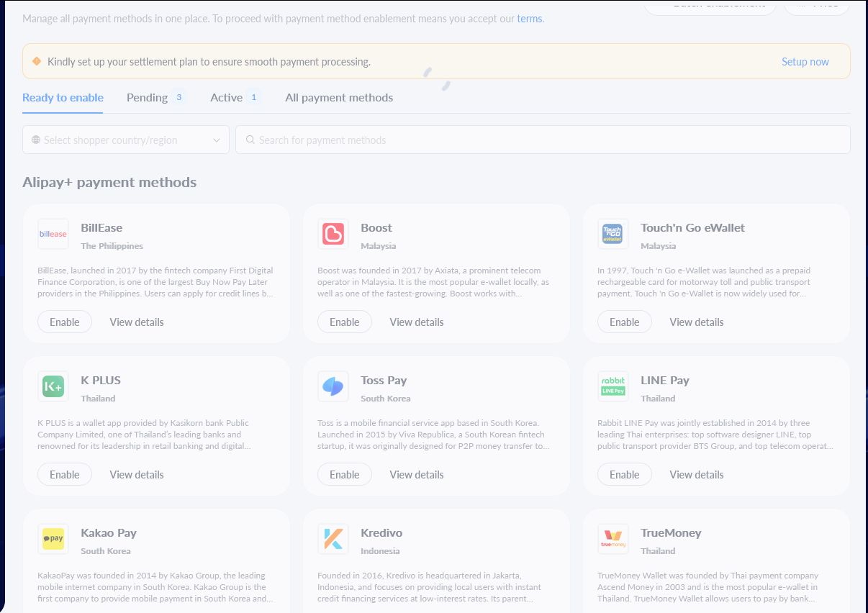The width and height of the screenshot is (868, 613).
Task: Enable the Toss Pay payment method
Action: (x=345, y=474)
